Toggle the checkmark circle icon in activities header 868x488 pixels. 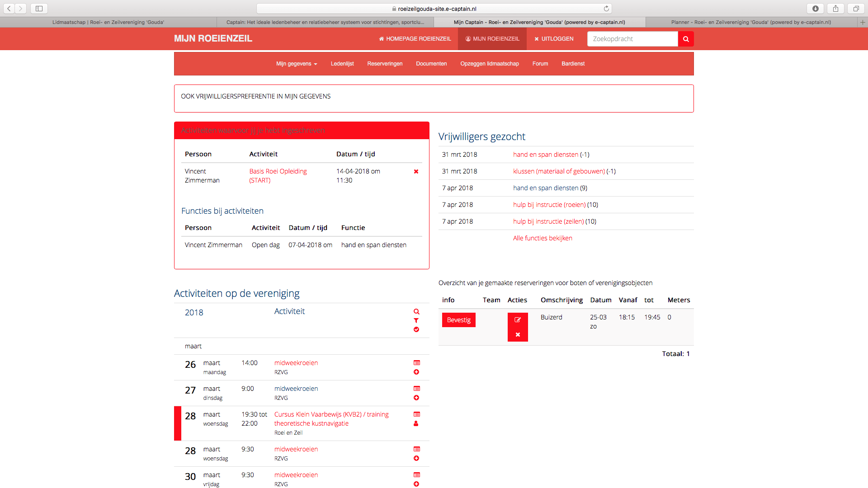point(416,330)
